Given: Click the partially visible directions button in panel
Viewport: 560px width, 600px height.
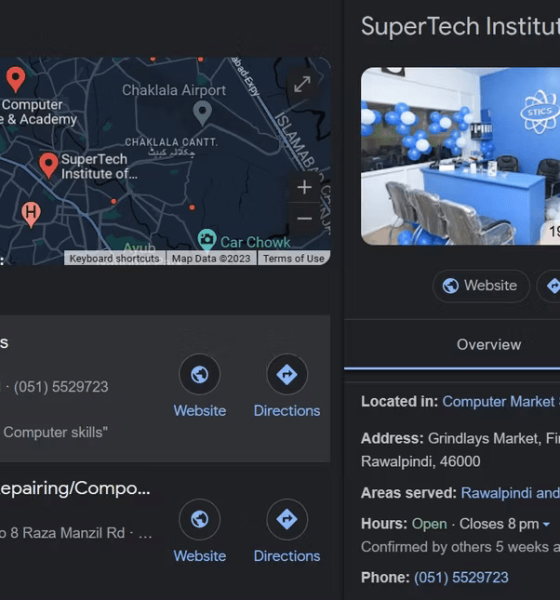Looking at the screenshot, I should (549, 286).
